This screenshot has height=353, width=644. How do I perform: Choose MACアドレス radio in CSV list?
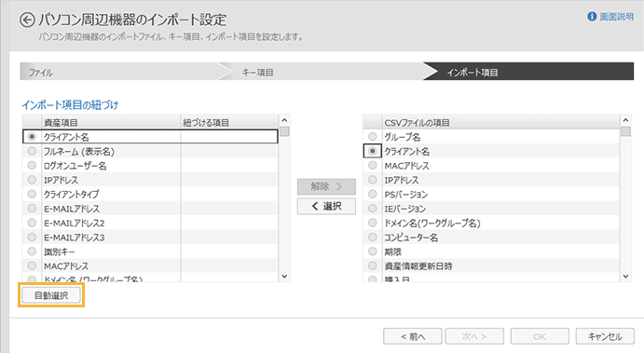373,166
